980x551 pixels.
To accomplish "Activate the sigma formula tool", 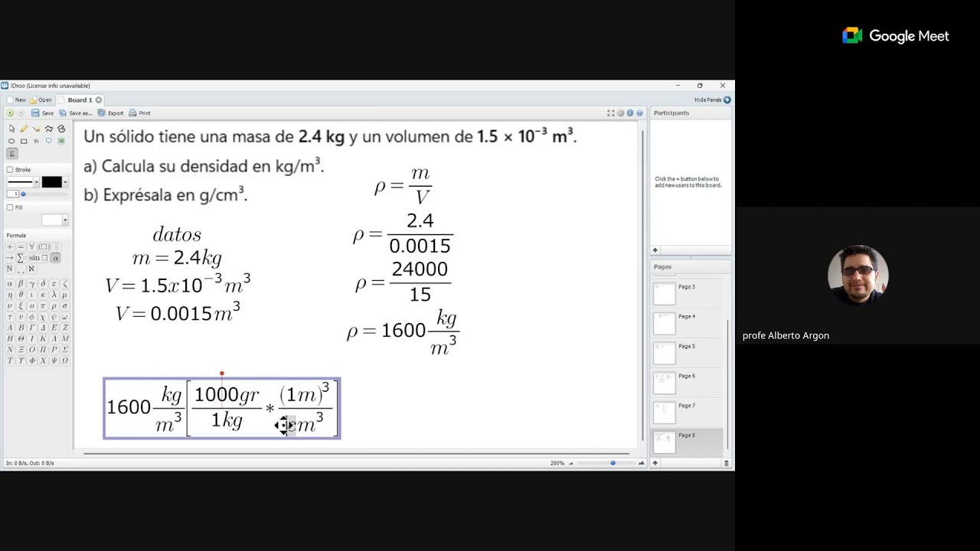I will 11,154.
